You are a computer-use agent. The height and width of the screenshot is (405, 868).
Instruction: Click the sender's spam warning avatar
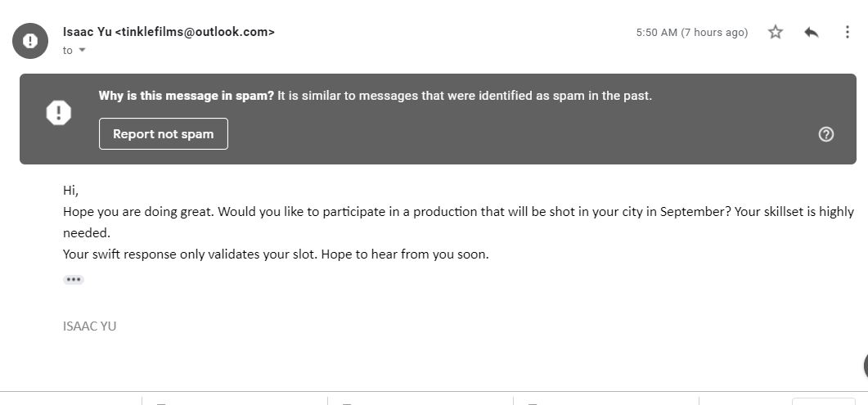(x=30, y=41)
